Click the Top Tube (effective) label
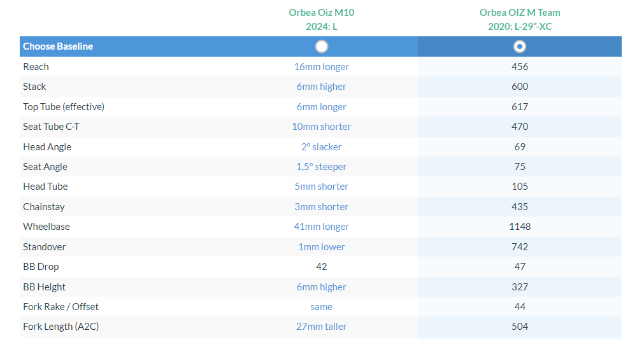 [x=64, y=107]
